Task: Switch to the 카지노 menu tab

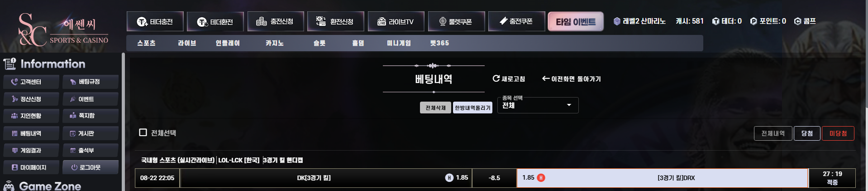Action: pyautogui.click(x=275, y=43)
